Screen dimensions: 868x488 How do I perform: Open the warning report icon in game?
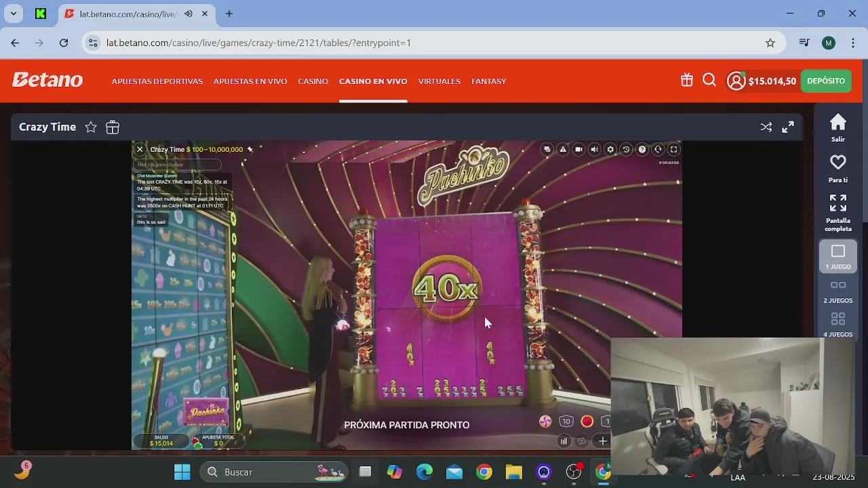click(563, 150)
